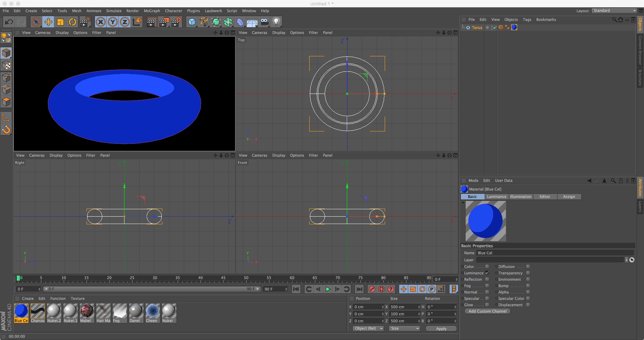The image size is (644, 340).
Task: Open the Size mode dropdown
Action: [x=405, y=329]
